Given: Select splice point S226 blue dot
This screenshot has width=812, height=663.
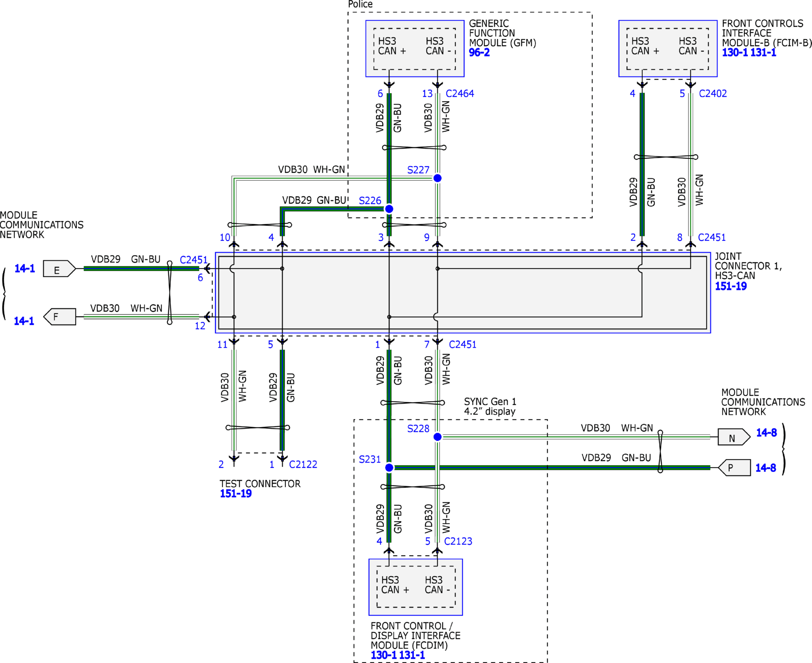Looking at the screenshot, I should pyautogui.click(x=389, y=209).
